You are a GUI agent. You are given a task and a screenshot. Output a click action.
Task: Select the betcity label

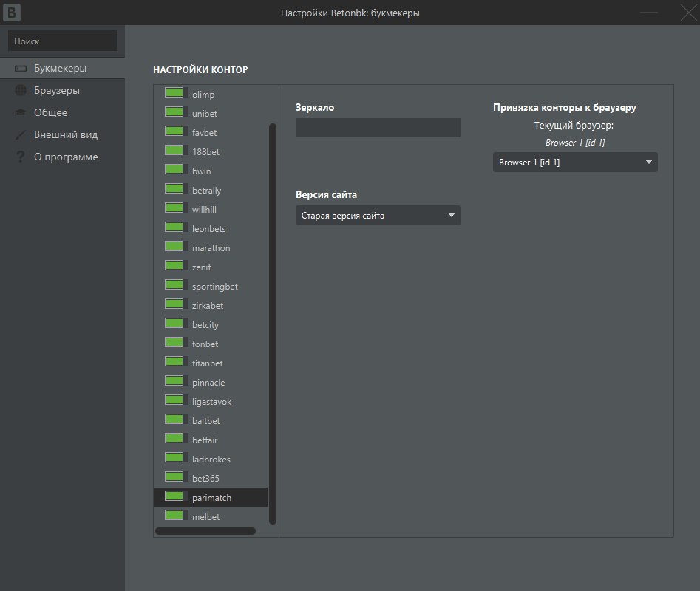[x=205, y=325]
